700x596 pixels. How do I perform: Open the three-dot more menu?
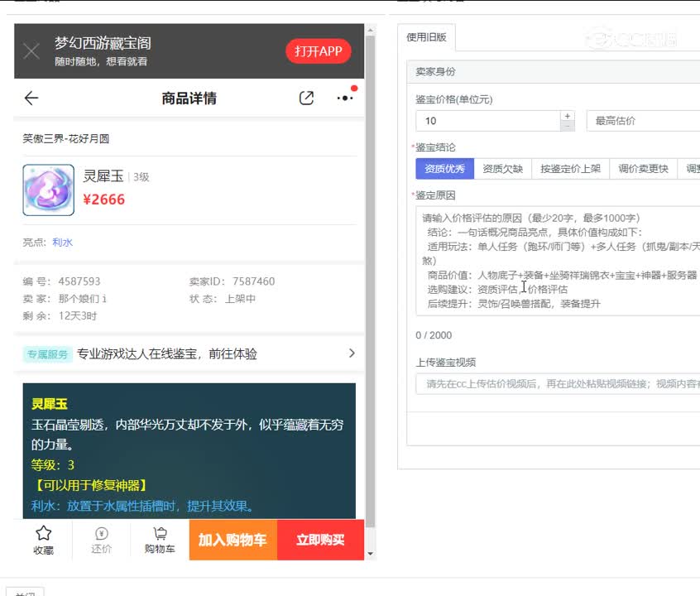346,98
